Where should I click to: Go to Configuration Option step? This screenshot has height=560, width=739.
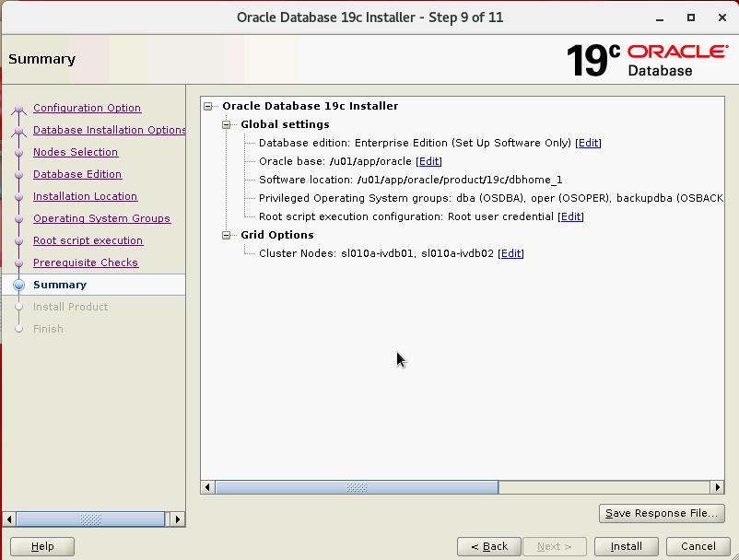[x=87, y=108]
